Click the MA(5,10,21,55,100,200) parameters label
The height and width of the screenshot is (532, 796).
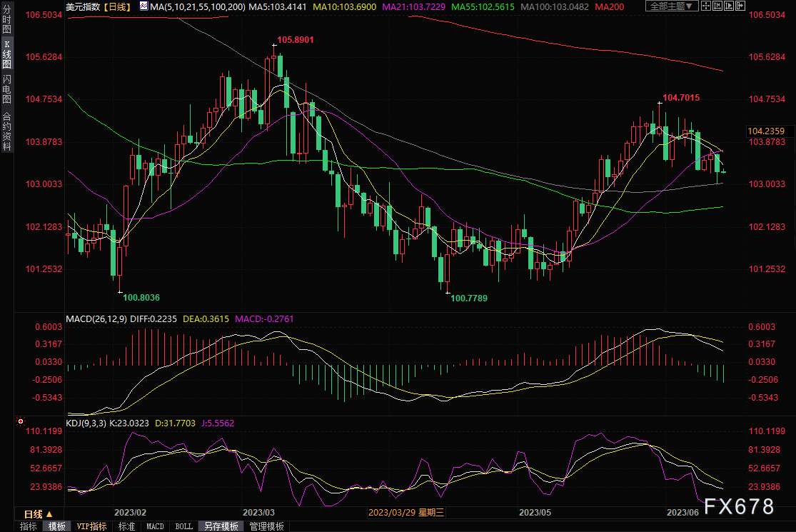point(198,7)
